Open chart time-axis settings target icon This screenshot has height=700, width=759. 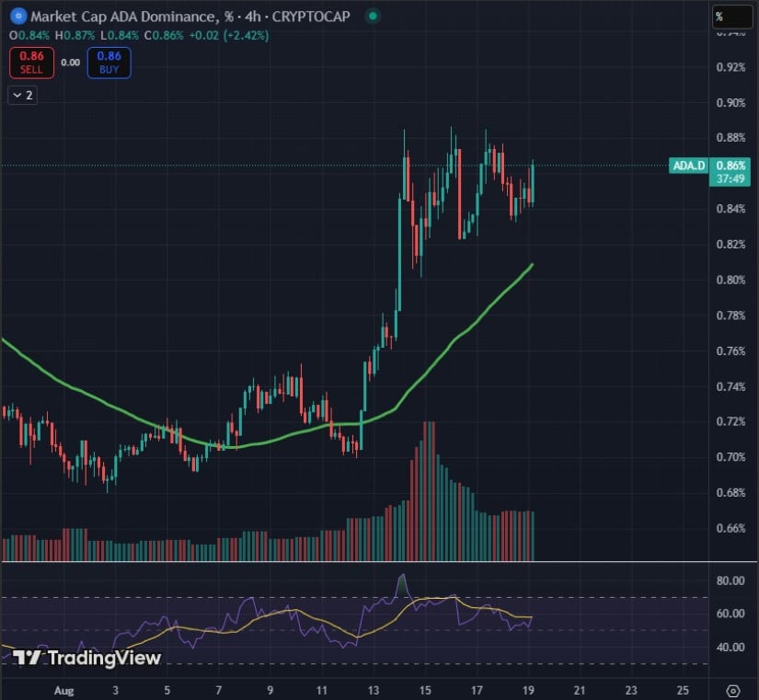pos(733,690)
